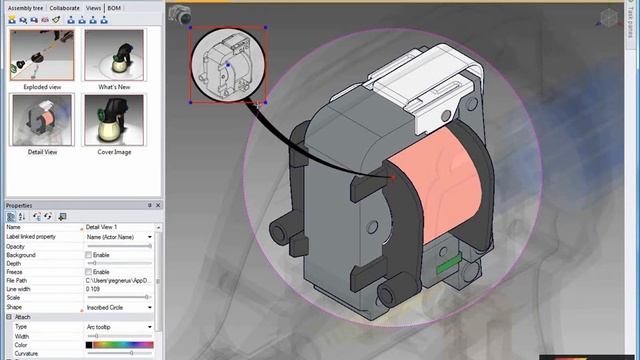The height and width of the screenshot is (360, 640).
Task: Click the Alphabetical A-Z sort icon
Action: click(x=22, y=217)
